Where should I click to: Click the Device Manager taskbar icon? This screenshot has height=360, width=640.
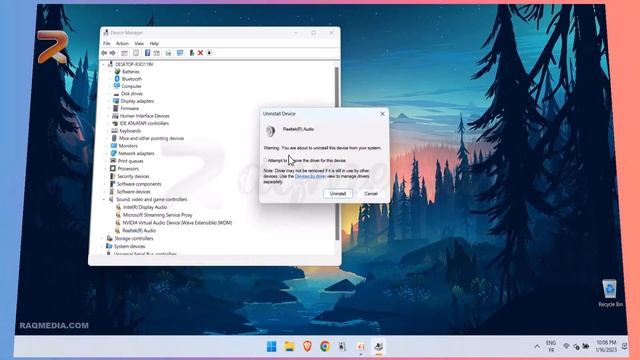pos(379,347)
